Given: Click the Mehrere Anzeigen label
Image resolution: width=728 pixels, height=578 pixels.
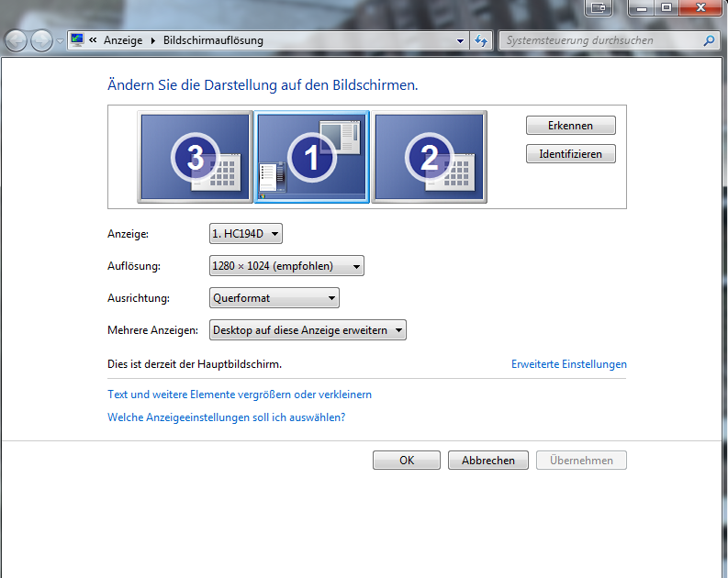Looking at the screenshot, I should pyautogui.click(x=152, y=329).
